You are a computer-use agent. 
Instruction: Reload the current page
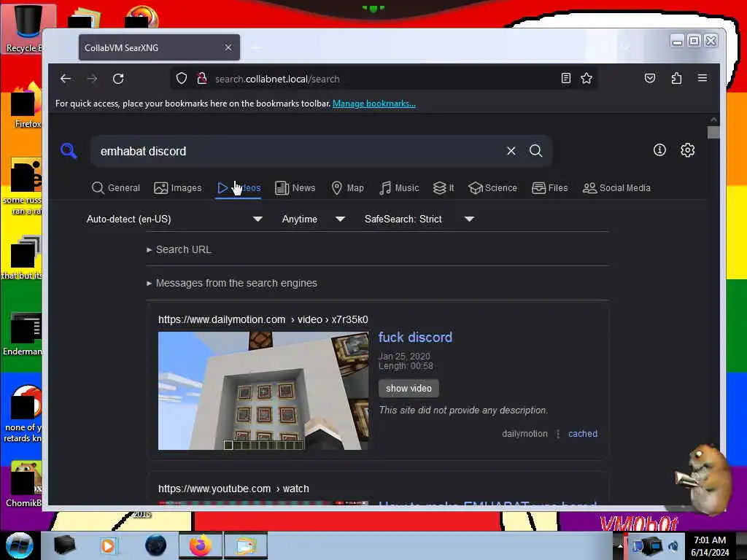tap(118, 79)
